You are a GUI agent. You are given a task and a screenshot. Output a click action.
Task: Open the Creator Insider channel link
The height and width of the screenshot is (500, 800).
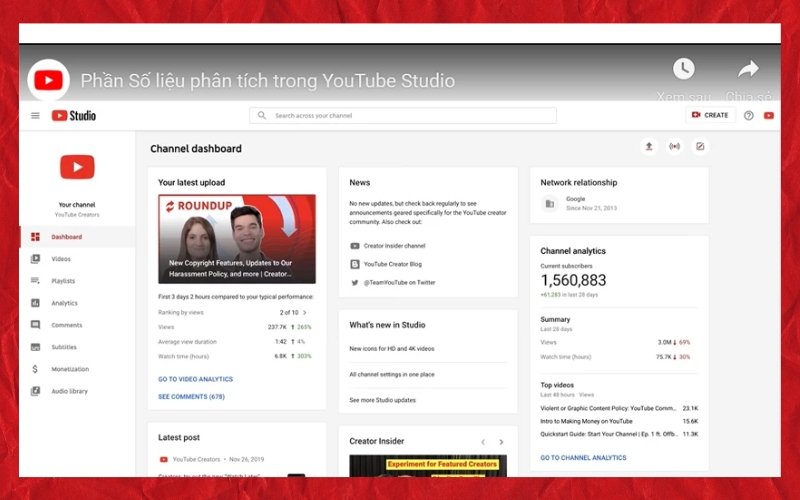(x=394, y=246)
